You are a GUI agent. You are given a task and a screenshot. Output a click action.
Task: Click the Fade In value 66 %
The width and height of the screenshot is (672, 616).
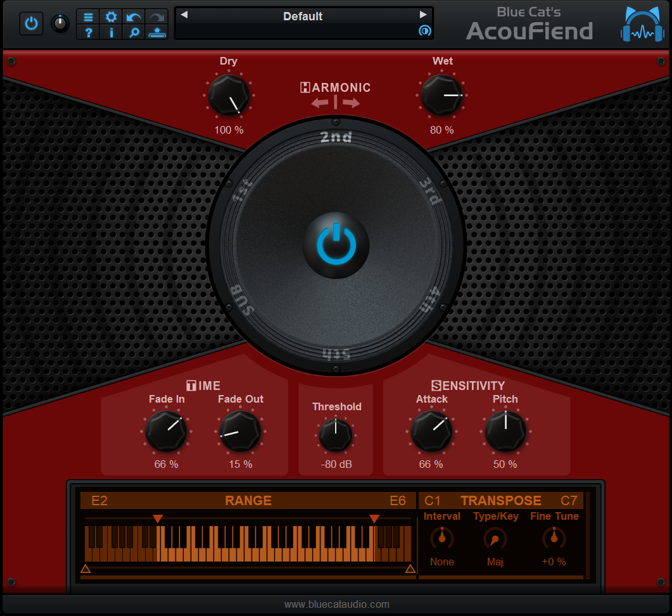(167, 464)
